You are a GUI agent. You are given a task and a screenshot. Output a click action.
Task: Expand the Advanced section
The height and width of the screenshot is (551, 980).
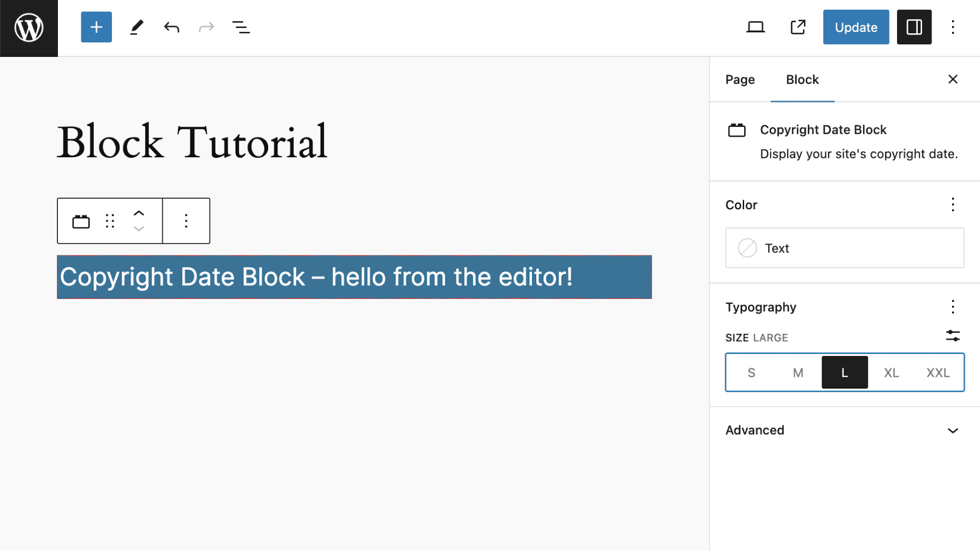pos(844,431)
